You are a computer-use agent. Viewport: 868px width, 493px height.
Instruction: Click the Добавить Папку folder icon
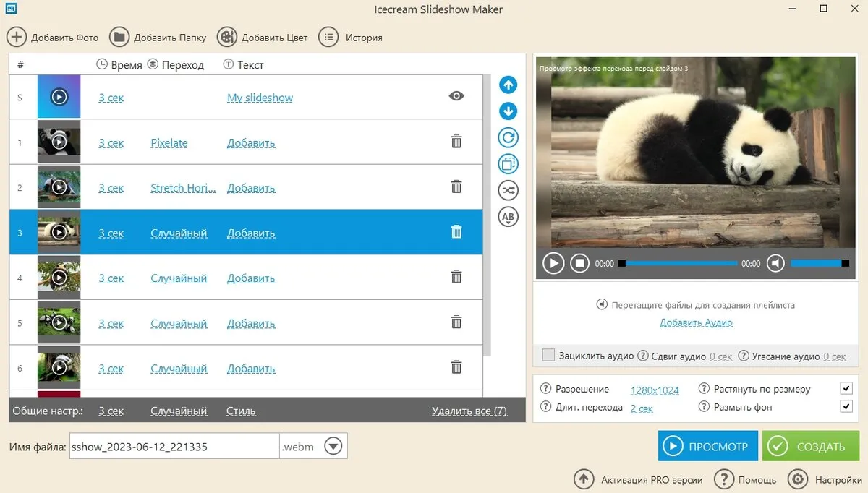(x=119, y=37)
